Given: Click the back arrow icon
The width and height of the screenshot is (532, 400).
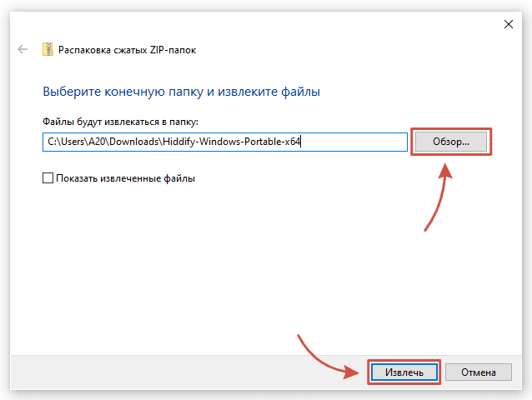Looking at the screenshot, I should point(23,49).
